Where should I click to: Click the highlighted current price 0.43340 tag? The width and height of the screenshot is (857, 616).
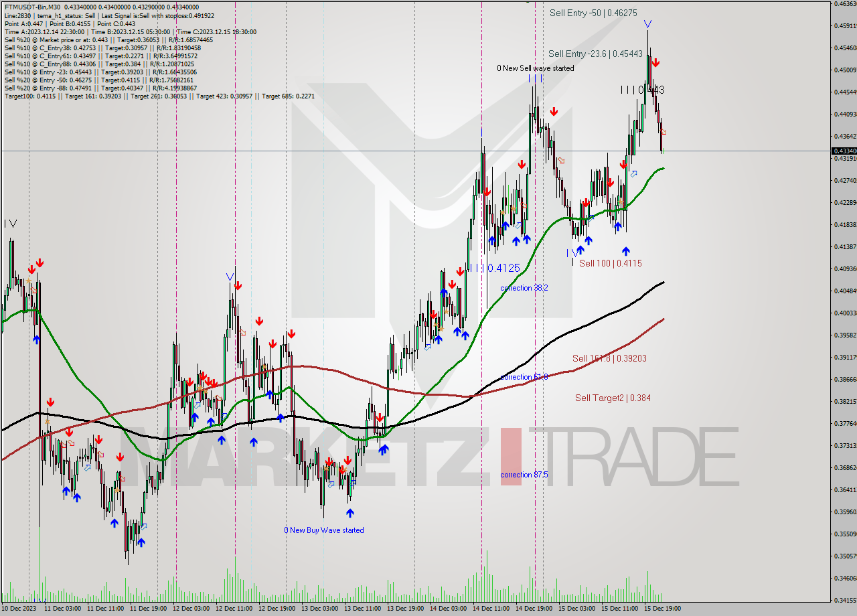click(x=844, y=151)
